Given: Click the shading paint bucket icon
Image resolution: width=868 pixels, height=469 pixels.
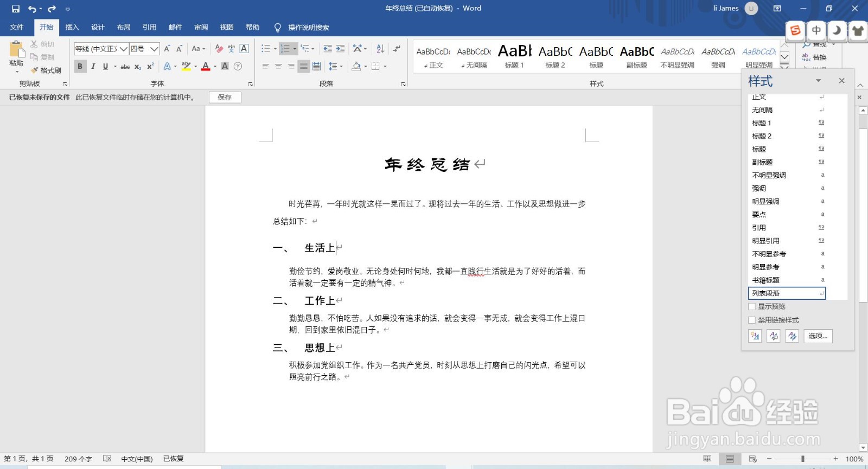Looking at the screenshot, I should (x=356, y=66).
